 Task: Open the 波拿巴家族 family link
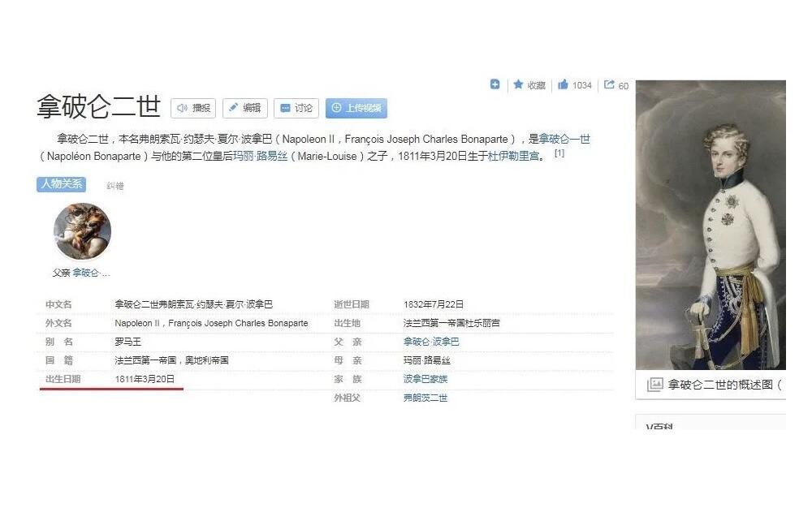pyautogui.click(x=425, y=379)
